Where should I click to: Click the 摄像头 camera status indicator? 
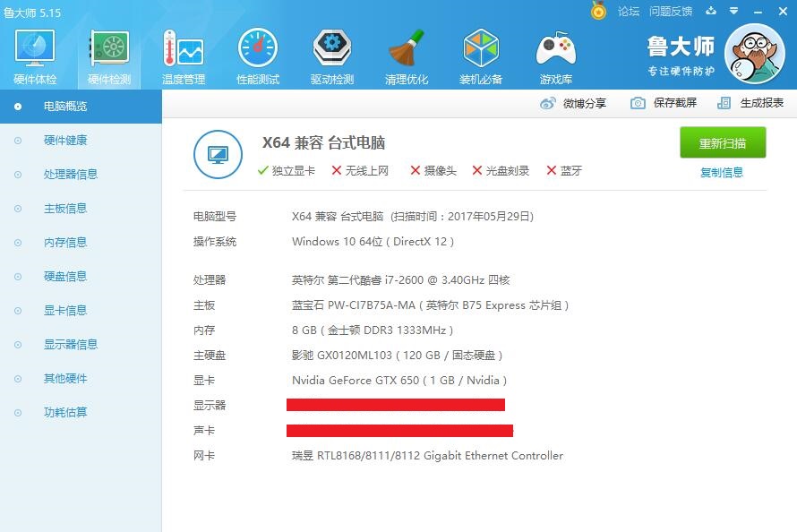[x=433, y=171]
